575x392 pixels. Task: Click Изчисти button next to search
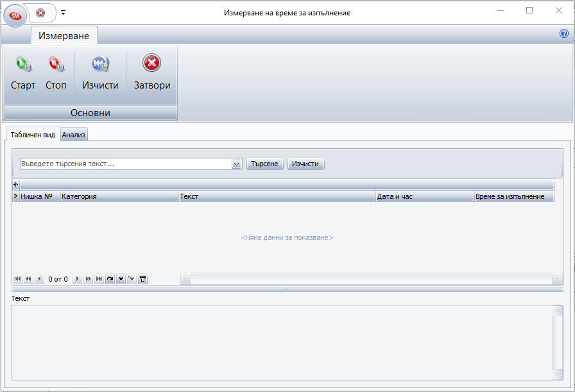[305, 164]
